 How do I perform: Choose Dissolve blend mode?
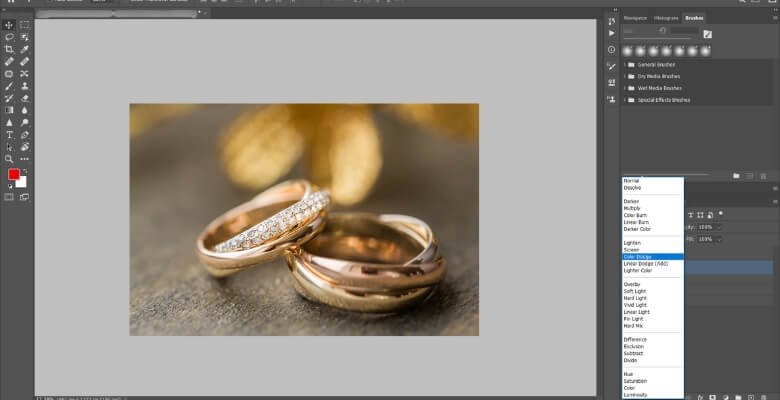point(653,188)
